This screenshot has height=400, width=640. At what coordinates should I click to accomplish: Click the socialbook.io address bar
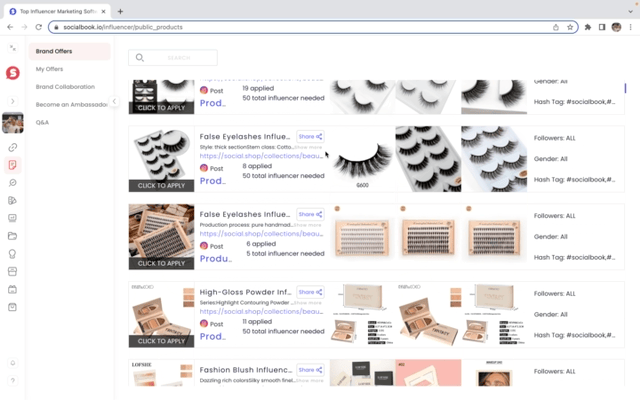[x=313, y=27]
